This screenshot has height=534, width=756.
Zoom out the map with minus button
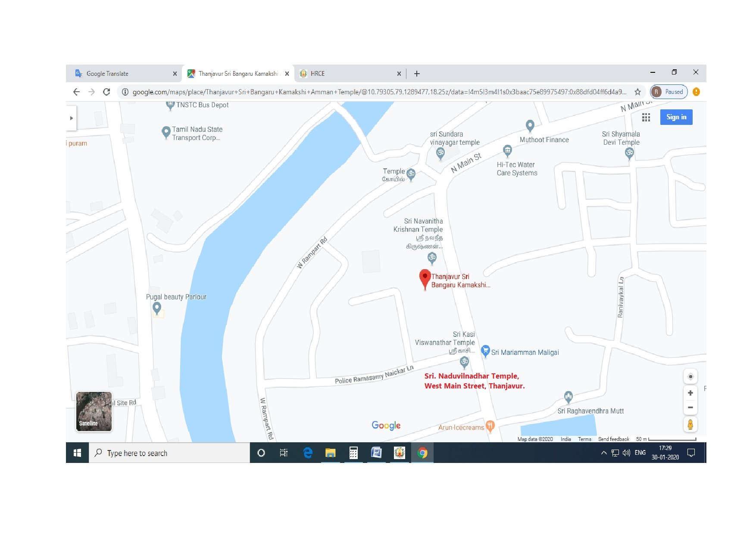[x=690, y=407]
